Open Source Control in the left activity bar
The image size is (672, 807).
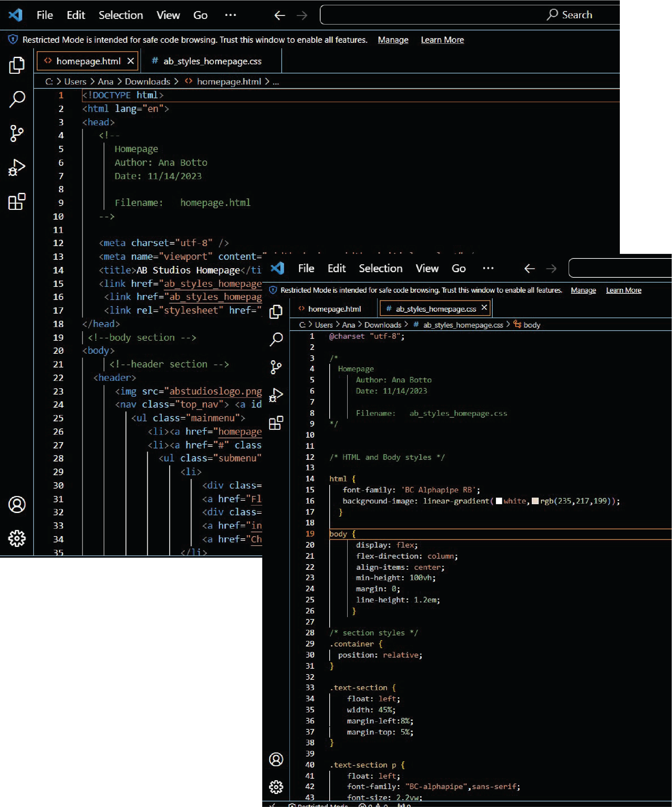(x=17, y=133)
